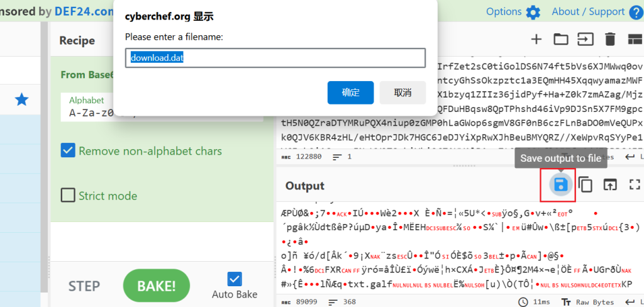Copy raw output to clipboard

(586, 185)
